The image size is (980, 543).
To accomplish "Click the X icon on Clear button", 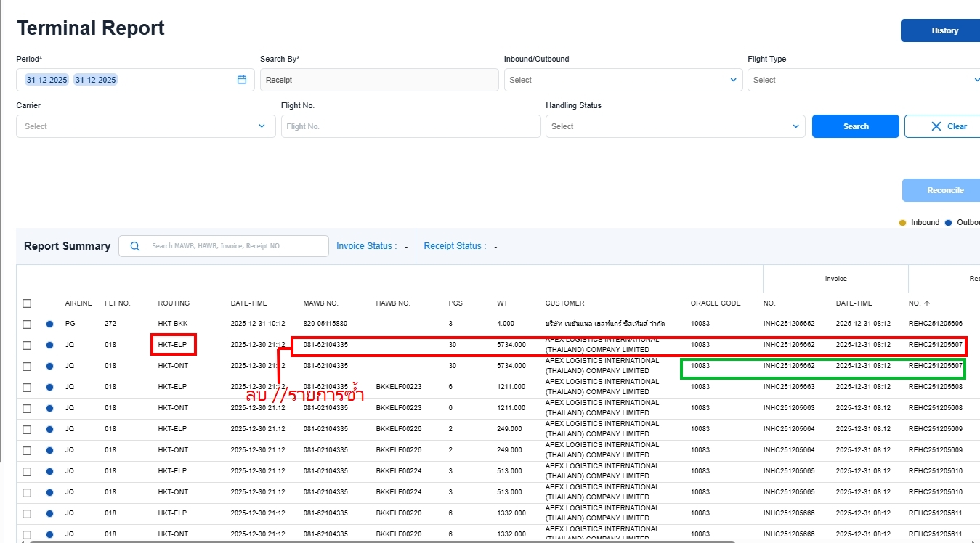I will coord(936,126).
